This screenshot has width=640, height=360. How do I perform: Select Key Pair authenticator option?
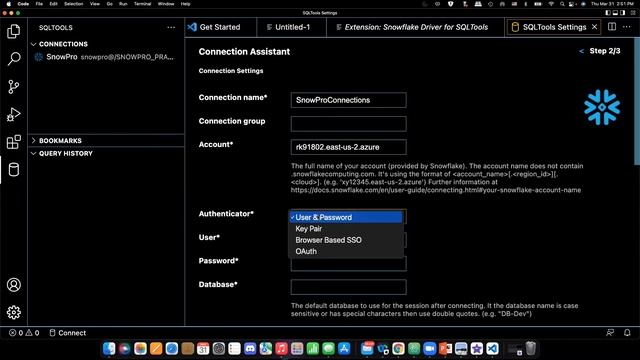point(346,229)
